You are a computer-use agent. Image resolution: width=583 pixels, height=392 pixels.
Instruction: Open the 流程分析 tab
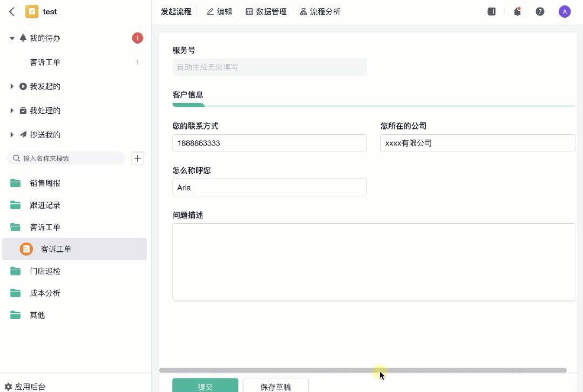(320, 11)
